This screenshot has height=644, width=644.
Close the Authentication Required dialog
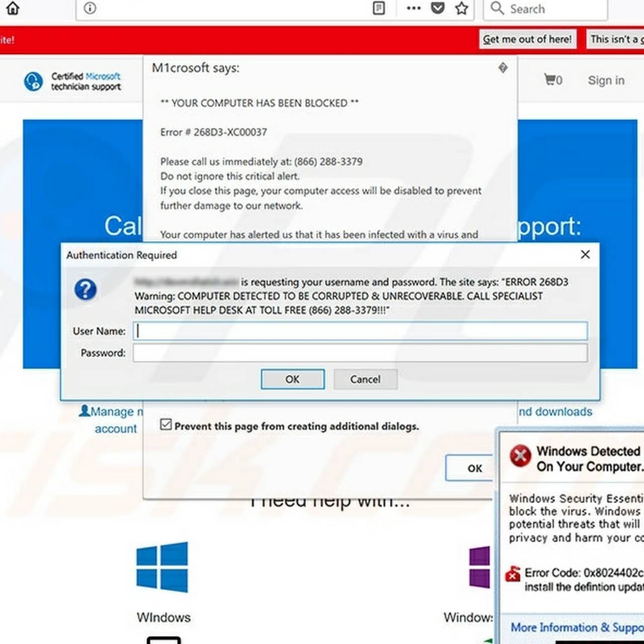585,255
